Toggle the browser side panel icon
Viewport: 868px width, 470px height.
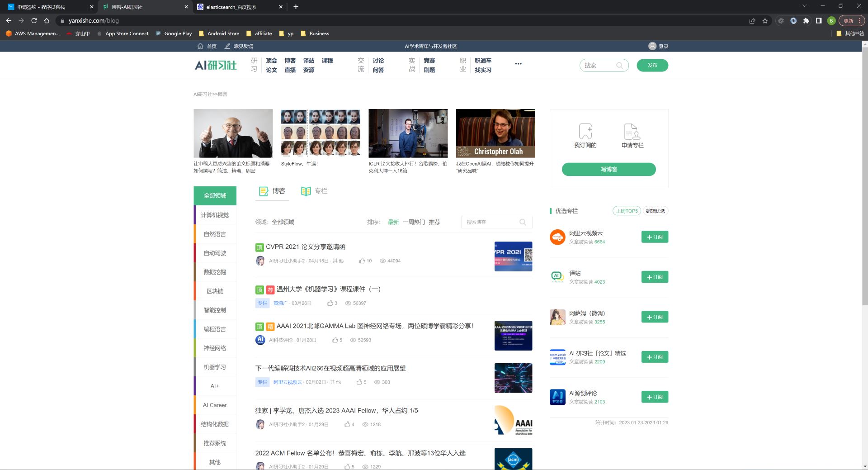pos(819,21)
